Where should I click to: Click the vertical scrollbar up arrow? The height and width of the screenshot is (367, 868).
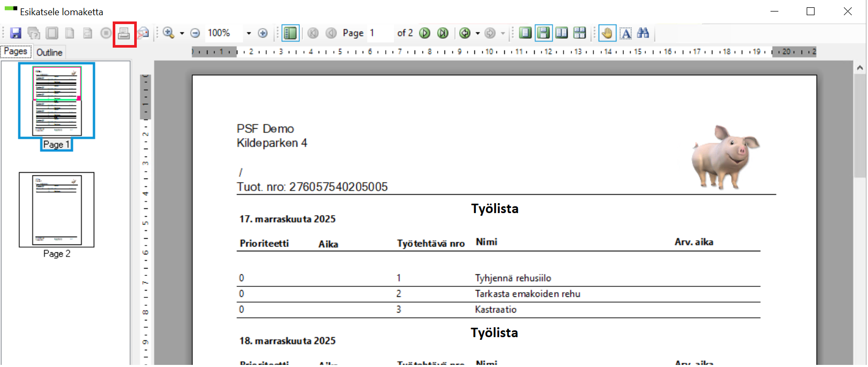(x=860, y=68)
